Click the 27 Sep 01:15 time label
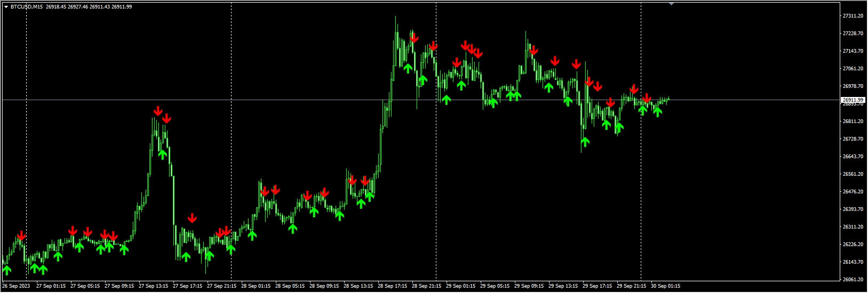The height and width of the screenshot is (293, 868). [x=51, y=286]
